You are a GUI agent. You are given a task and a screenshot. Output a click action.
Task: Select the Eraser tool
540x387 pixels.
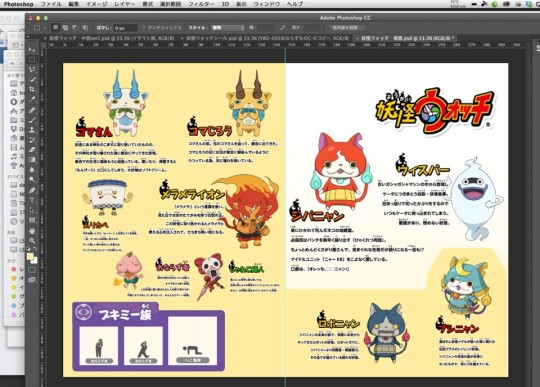click(32, 150)
